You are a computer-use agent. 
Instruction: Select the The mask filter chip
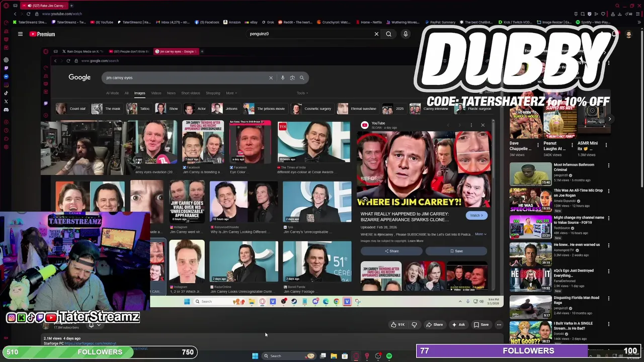(x=106, y=109)
